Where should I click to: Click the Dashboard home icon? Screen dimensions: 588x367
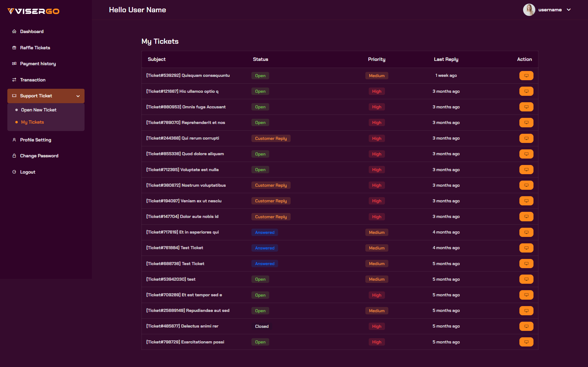pyautogui.click(x=14, y=32)
